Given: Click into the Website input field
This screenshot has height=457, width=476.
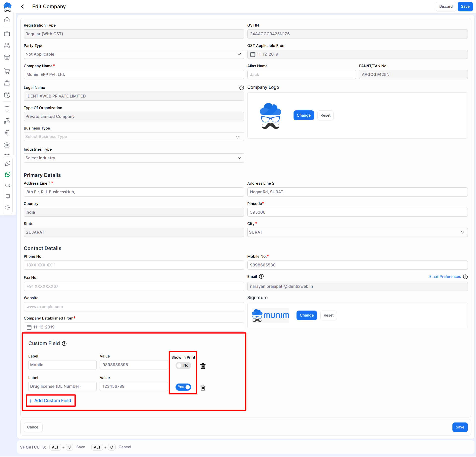Looking at the screenshot, I should click(134, 307).
